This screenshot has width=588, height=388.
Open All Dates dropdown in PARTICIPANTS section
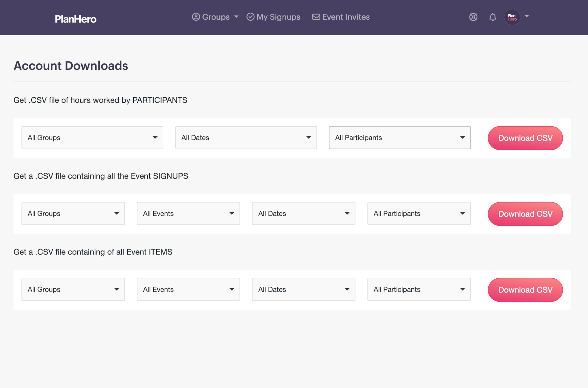tap(246, 138)
